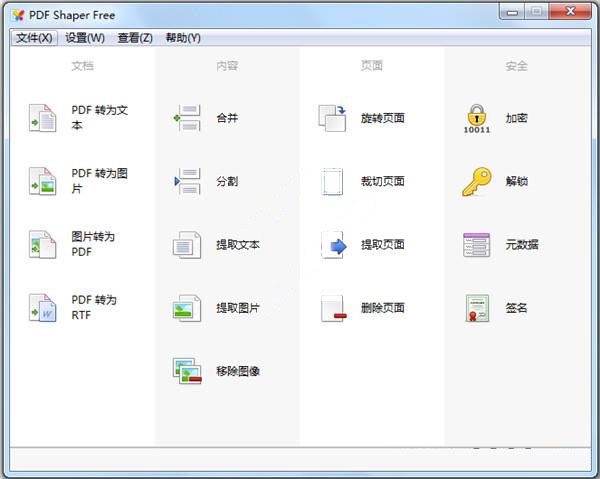Viewport: 600px width, 479px height.
Task: Select the 分割 text label
Action: [x=227, y=181]
